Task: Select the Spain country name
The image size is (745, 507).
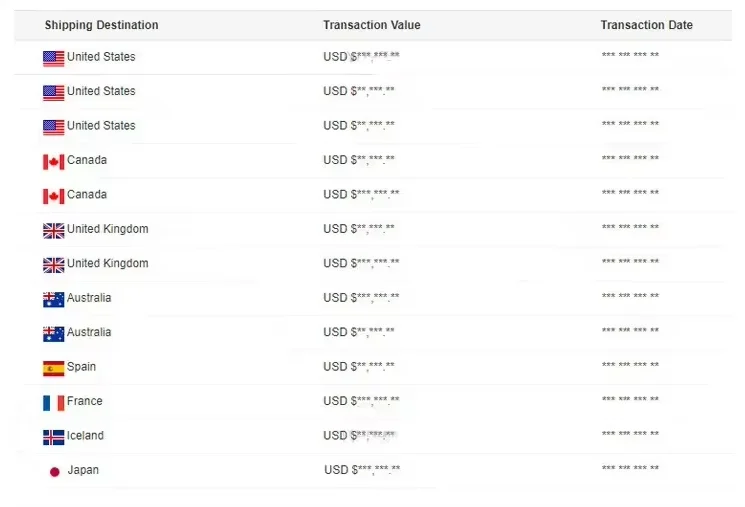Action: (x=82, y=367)
